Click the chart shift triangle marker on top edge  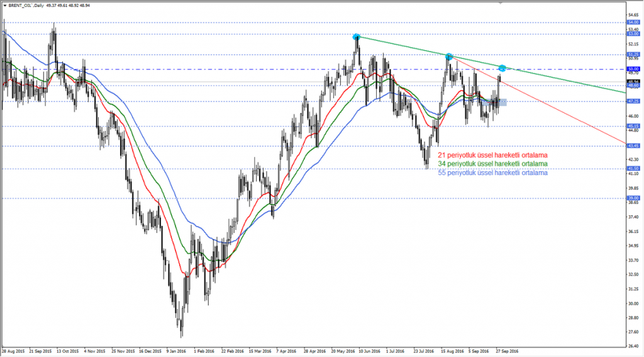point(500,3)
